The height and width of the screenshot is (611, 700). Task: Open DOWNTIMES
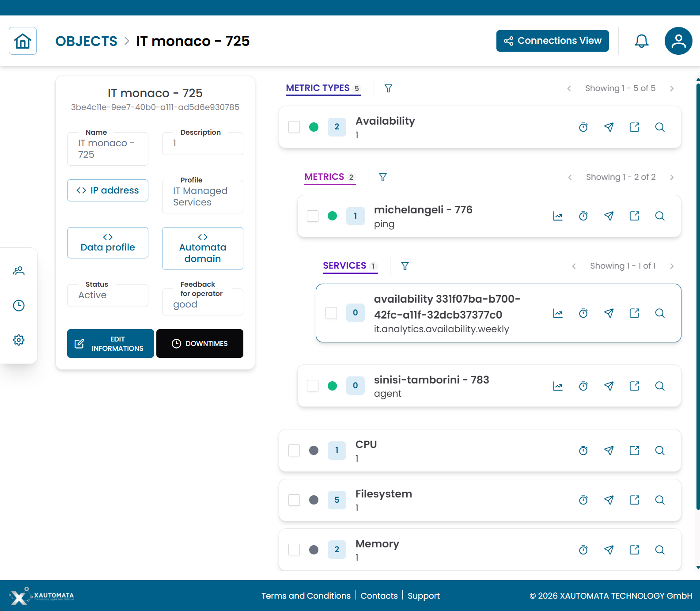pos(200,344)
